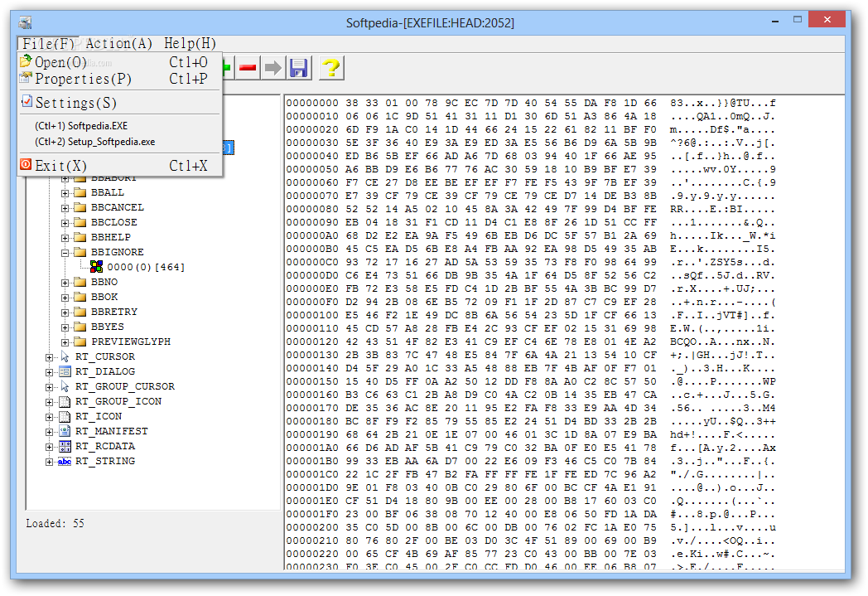Click the red minus remove icon
Screen dimensions: 868x596
click(248, 68)
